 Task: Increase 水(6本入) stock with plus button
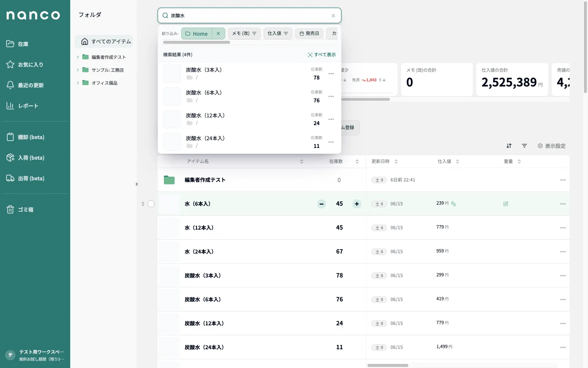point(357,204)
